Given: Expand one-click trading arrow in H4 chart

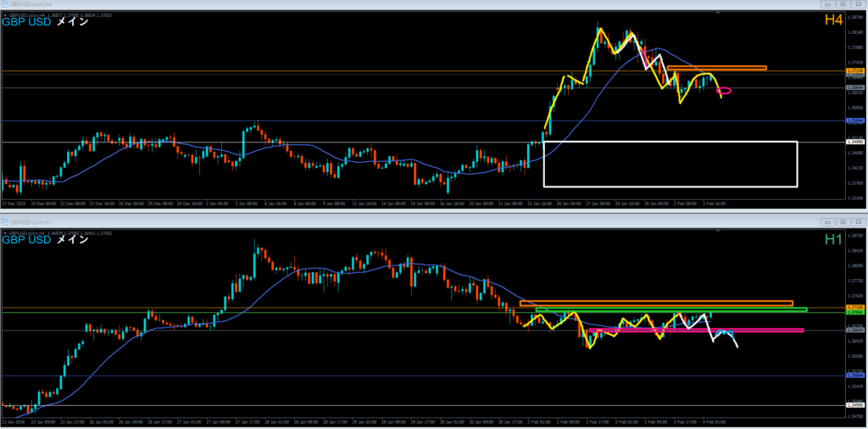Looking at the screenshot, I should click(4, 15).
